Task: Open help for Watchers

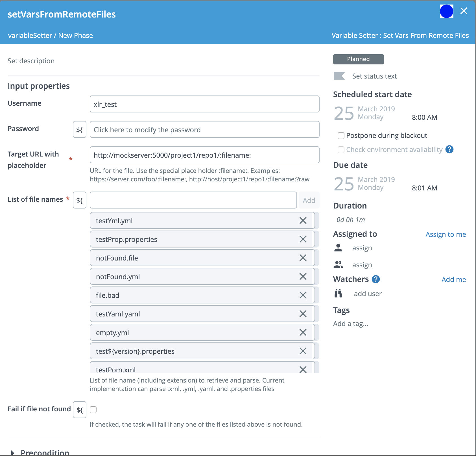Action: tap(376, 279)
